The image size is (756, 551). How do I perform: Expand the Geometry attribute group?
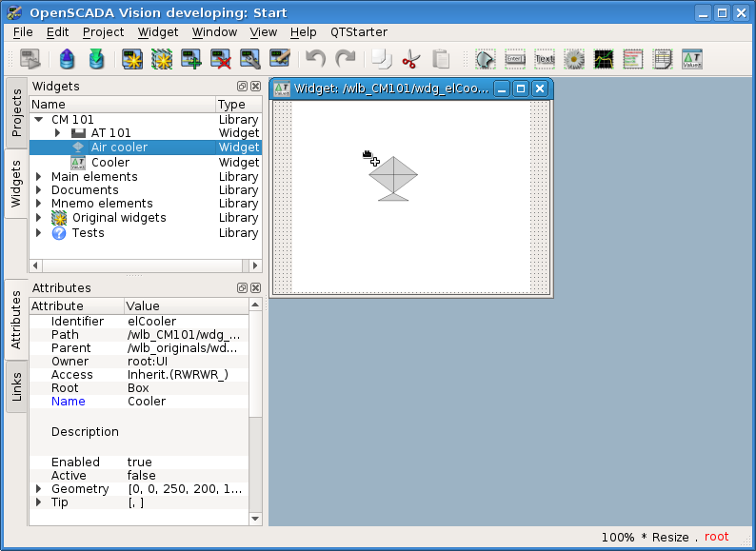pos(39,489)
